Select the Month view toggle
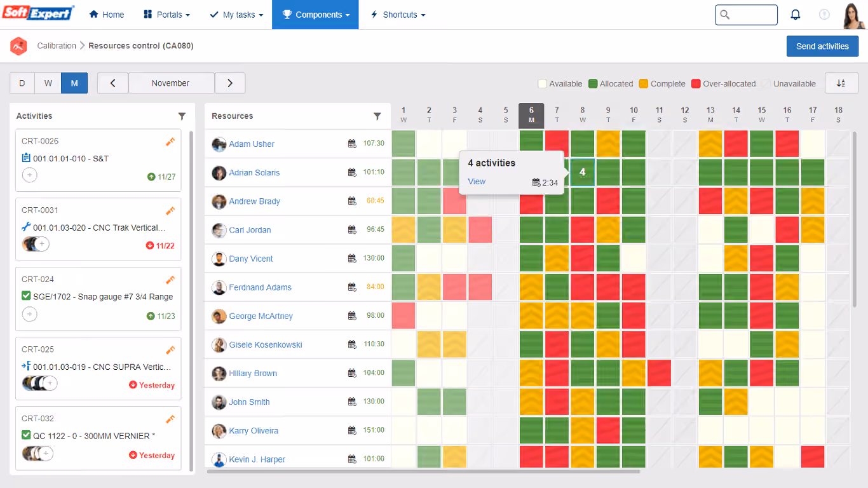This screenshot has width=868, height=488. point(74,83)
